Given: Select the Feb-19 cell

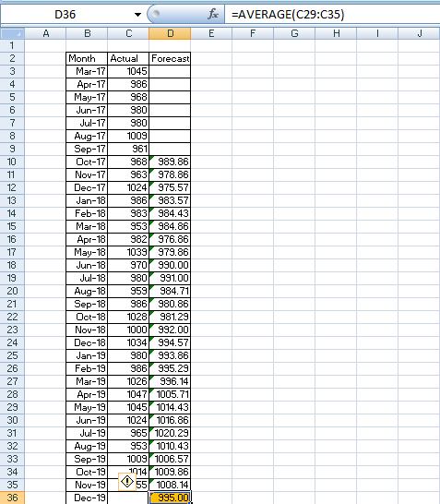Looking at the screenshot, I should 87,368.
